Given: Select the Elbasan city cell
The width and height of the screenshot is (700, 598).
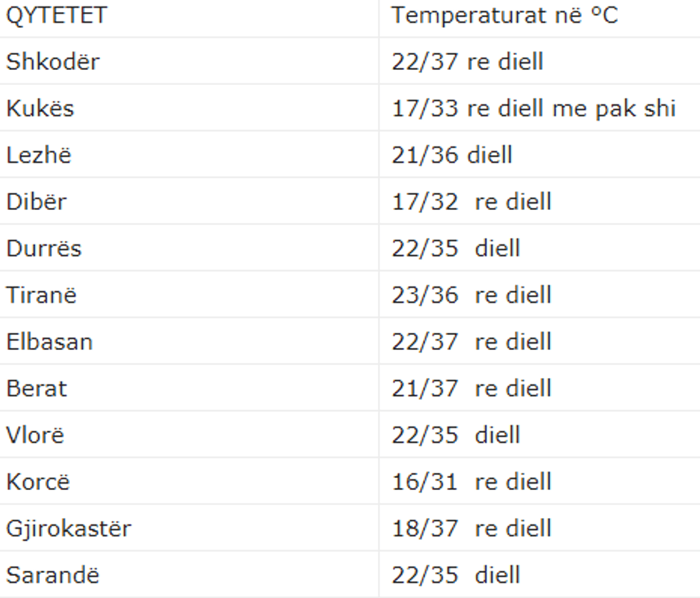Looking at the screenshot, I should 49,342.
